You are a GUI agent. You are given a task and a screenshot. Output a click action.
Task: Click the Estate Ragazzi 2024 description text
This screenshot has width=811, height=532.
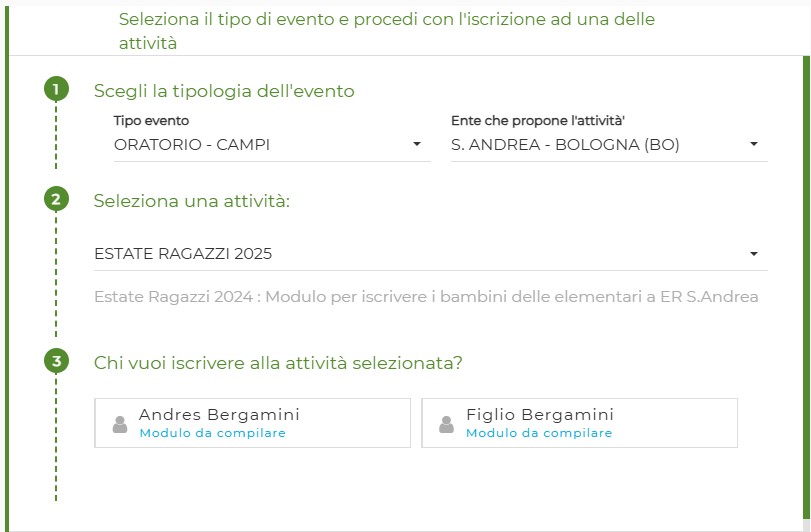426,297
